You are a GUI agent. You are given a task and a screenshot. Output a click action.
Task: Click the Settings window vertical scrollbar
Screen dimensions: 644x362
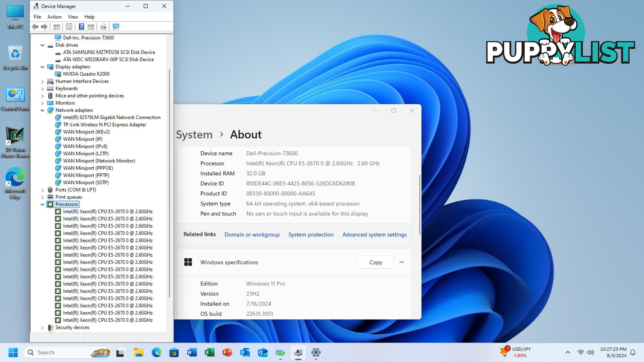[419, 205]
